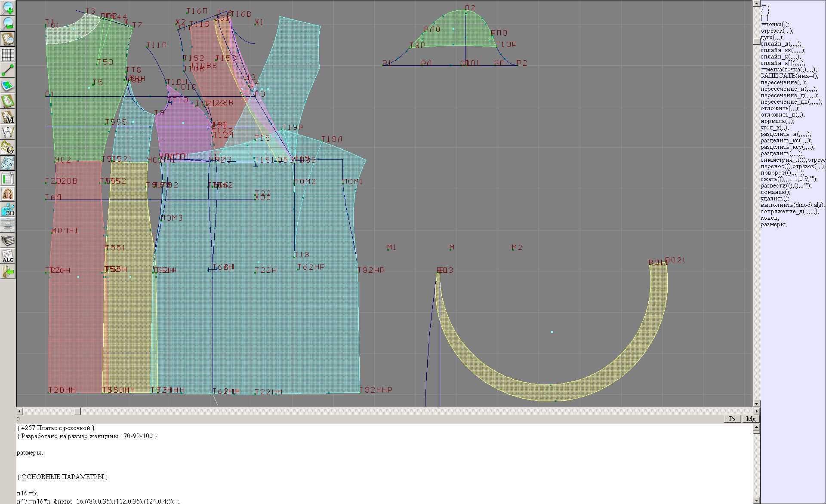Open the pattern pieces with M icon
Viewport: 826px width, 504px height.
pos(8,117)
